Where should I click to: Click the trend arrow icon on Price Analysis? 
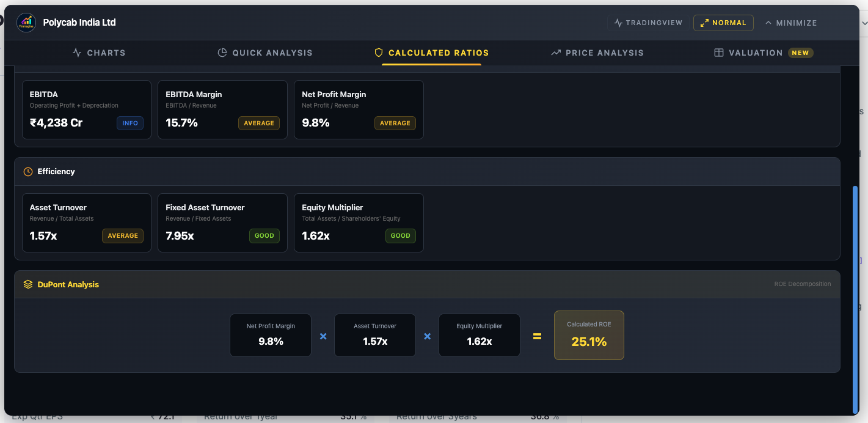(x=556, y=53)
